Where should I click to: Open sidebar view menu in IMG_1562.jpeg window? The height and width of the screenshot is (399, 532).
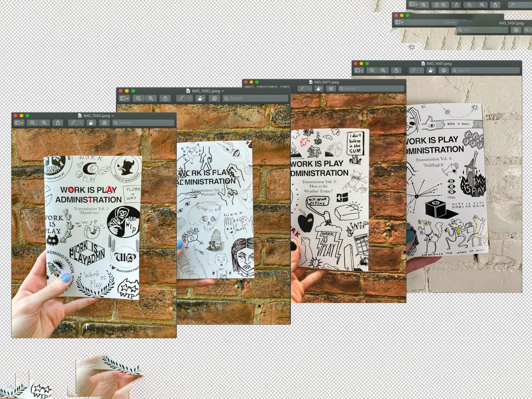click(124, 98)
